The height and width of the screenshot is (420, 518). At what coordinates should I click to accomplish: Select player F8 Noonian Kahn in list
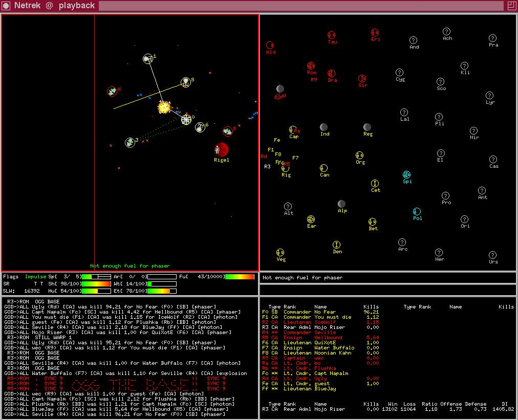tap(320, 353)
